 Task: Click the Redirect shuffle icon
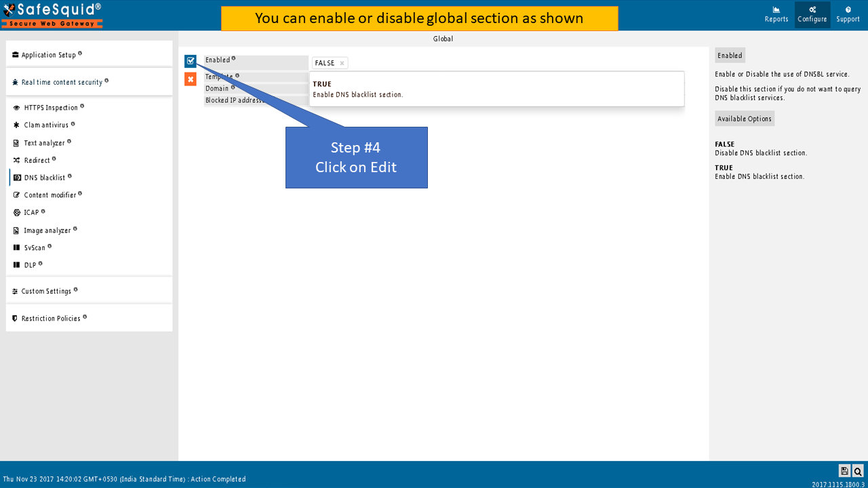pyautogui.click(x=17, y=161)
